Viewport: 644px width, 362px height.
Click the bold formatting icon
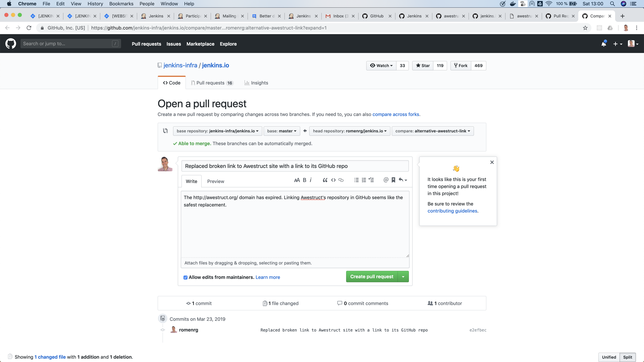(305, 180)
